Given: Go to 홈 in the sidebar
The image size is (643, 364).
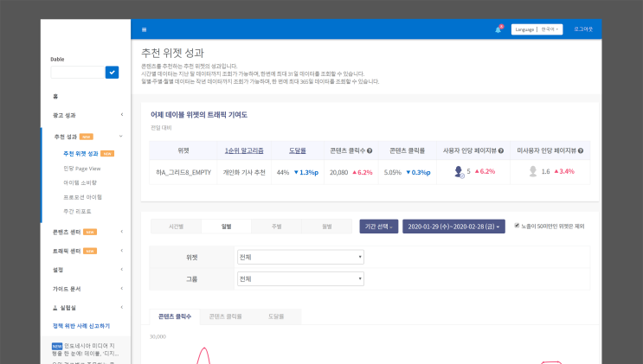Looking at the screenshot, I should (x=55, y=96).
